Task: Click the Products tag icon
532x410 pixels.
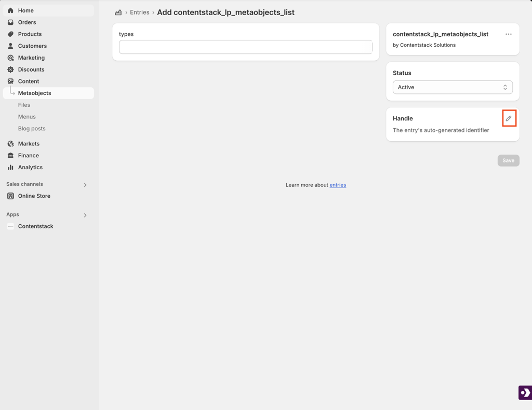Action: click(11, 34)
